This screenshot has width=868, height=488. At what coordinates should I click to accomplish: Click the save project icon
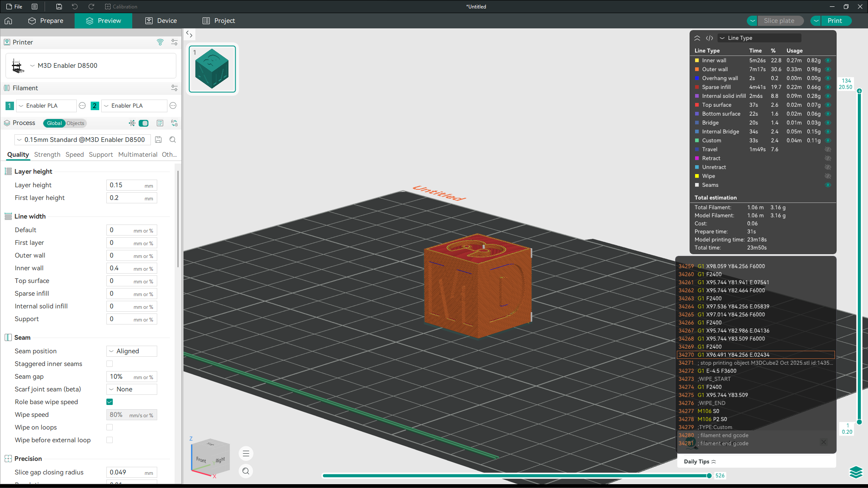(x=59, y=6)
